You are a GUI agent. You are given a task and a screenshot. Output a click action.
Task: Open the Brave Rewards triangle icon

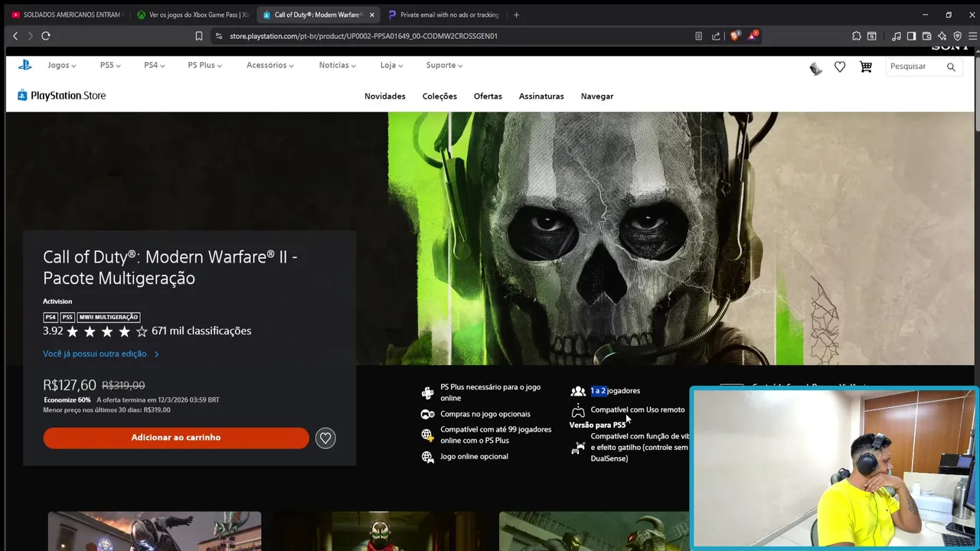[x=753, y=36]
